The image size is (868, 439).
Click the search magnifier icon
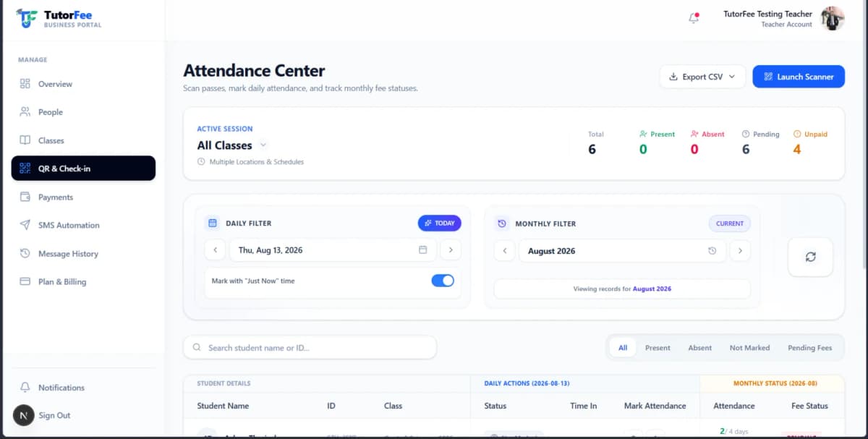click(197, 348)
